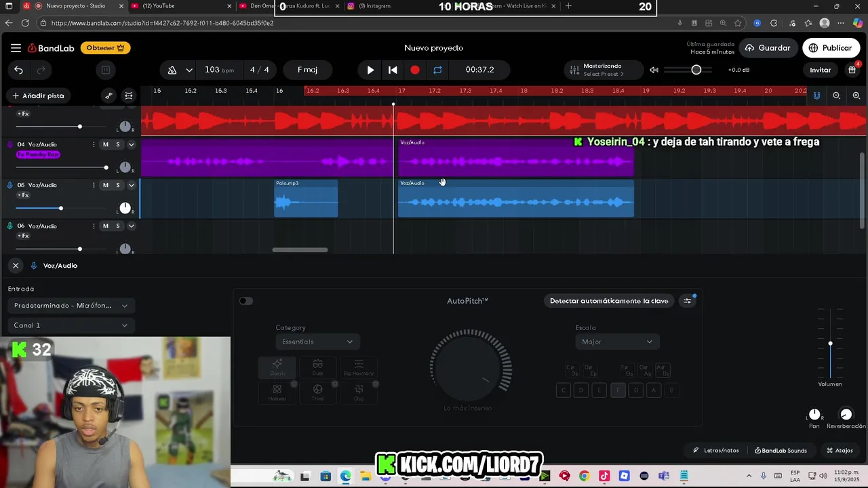868x488 pixels.
Task: Expand track 04 options chevron
Action: pos(131,144)
